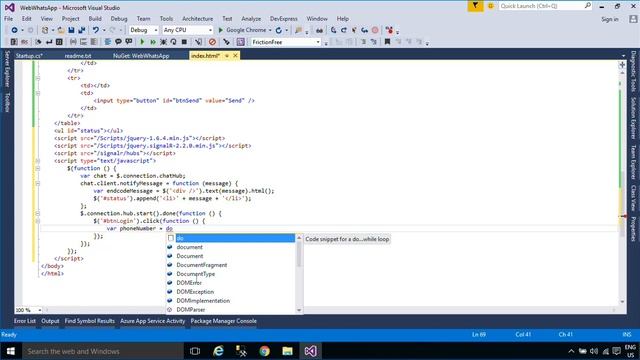Image resolution: width=640 pixels, height=360 pixels.
Task: Expand the Google Chrome browser dropdown arrow
Action: tap(270, 30)
